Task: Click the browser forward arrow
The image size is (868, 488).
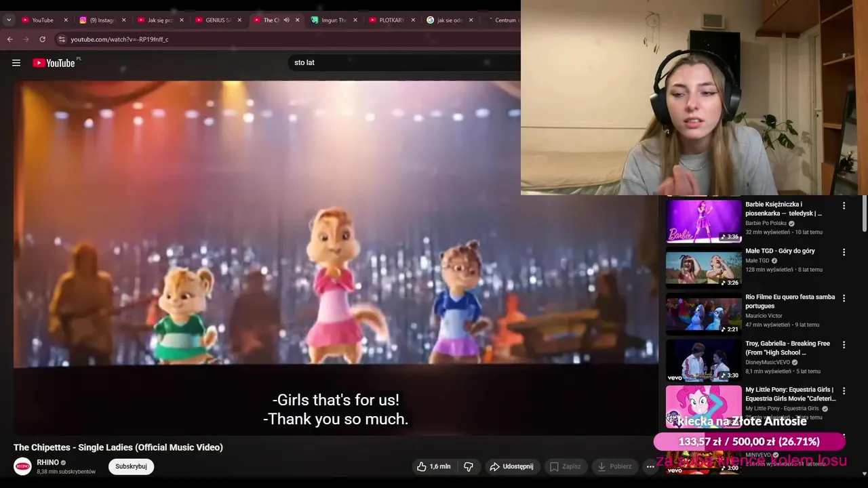Action: (x=26, y=39)
